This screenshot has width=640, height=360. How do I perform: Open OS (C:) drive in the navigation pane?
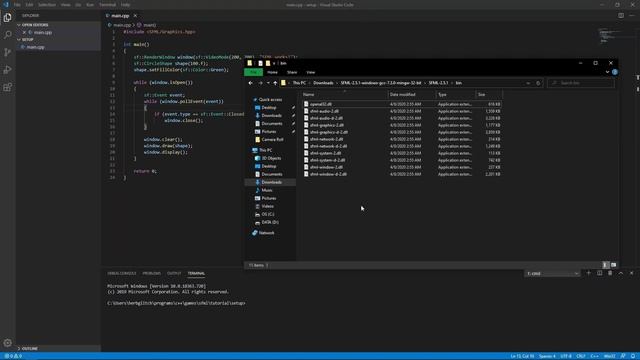(268, 214)
